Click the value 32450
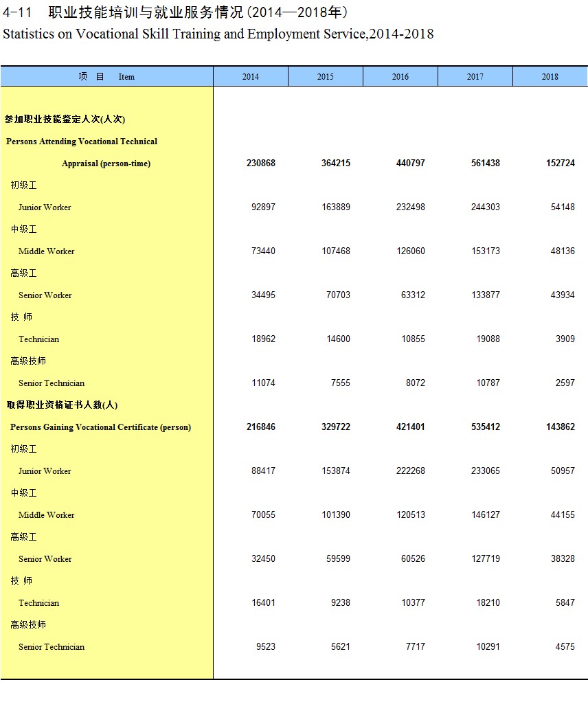 [x=263, y=558]
